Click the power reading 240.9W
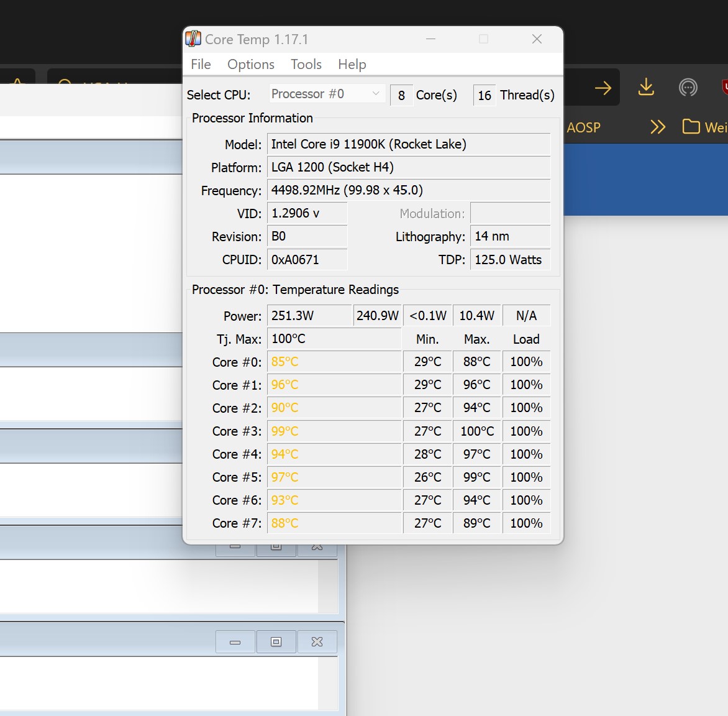 coord(378,316)
